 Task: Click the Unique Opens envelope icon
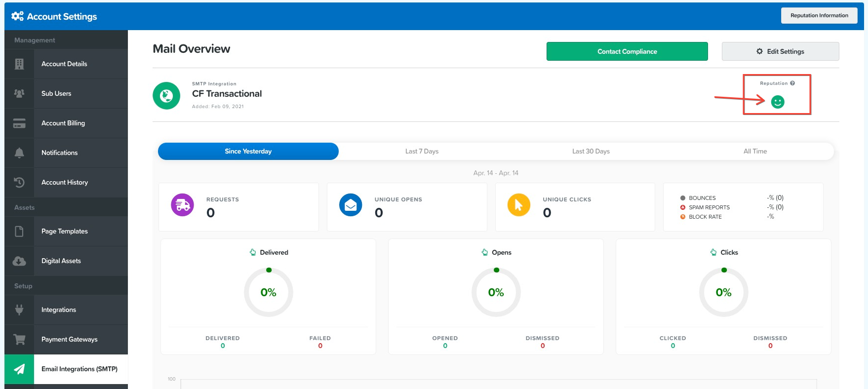point(351,205)
